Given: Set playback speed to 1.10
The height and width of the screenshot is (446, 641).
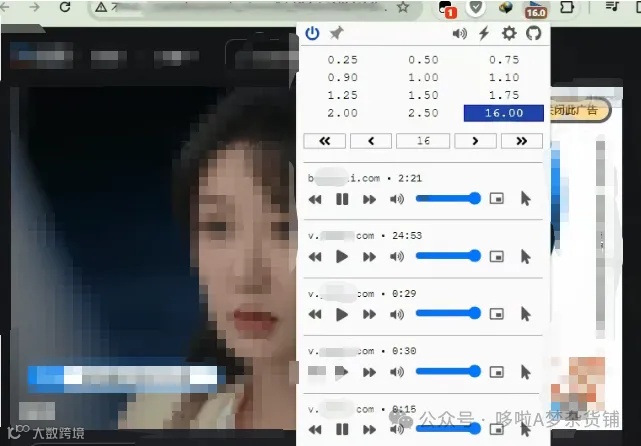Looking at the screenshot, I should [x=504, y=77].
